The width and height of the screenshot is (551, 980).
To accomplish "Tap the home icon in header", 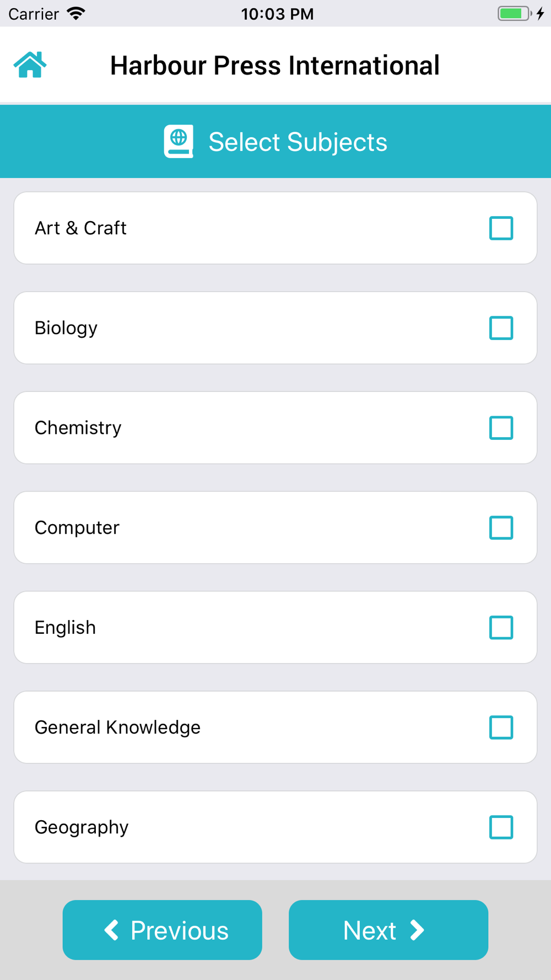I will click(30, 65).
